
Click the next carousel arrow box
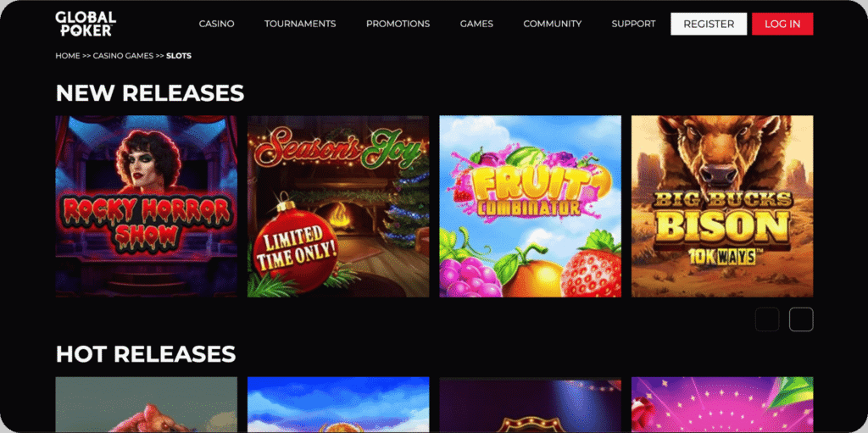pos(801,319)
